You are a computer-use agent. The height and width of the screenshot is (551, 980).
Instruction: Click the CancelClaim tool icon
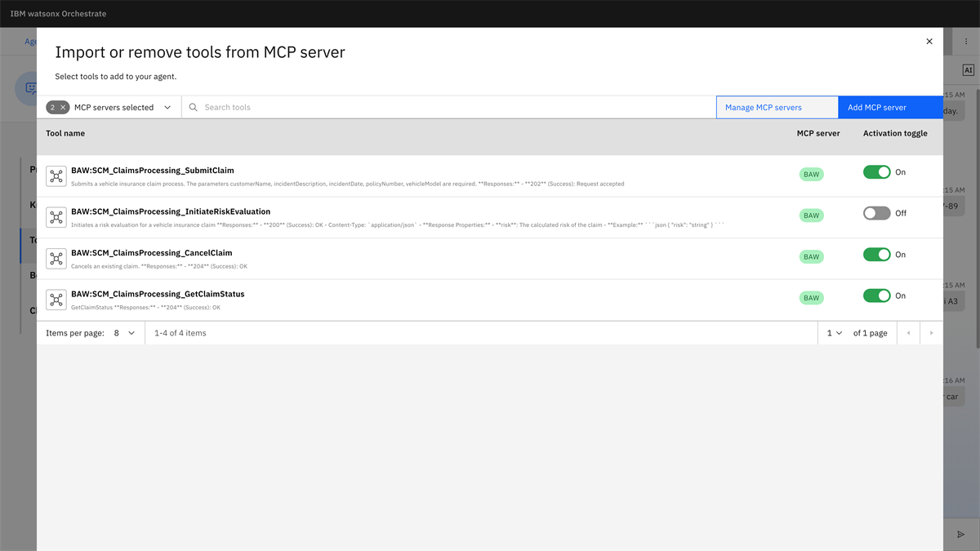point(56,259)
